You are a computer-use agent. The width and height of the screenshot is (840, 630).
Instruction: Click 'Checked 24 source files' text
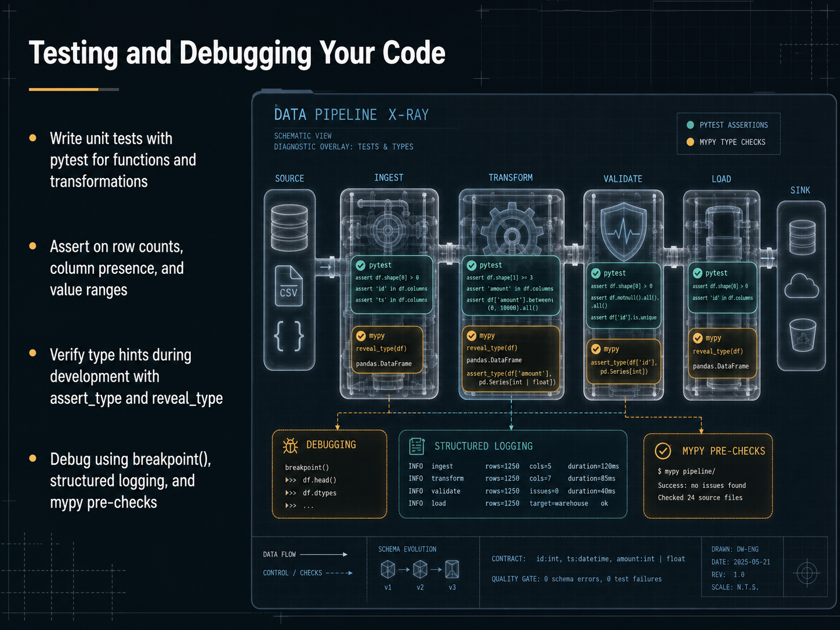coord(700,498)
